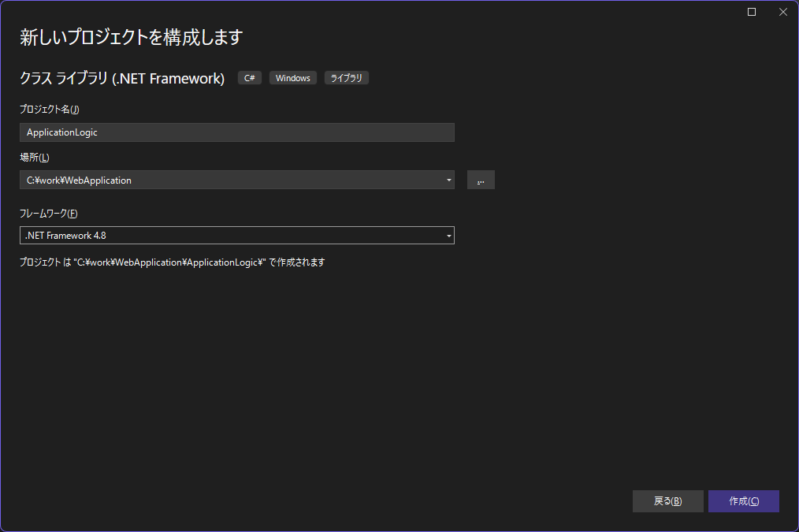This screenshot has height=532, width=799.
Task: Click the C:¥work¥WebApplication location path text
Action: tap(79, 180)
